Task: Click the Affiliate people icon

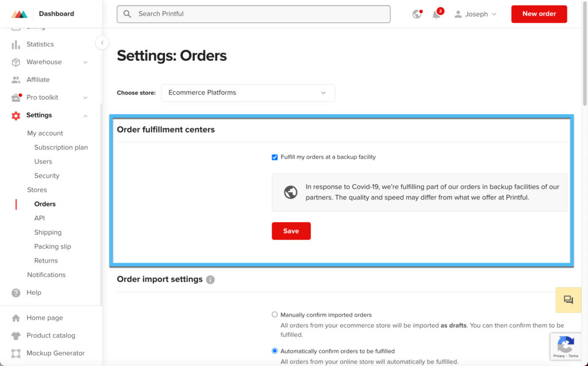Action: 16,80
